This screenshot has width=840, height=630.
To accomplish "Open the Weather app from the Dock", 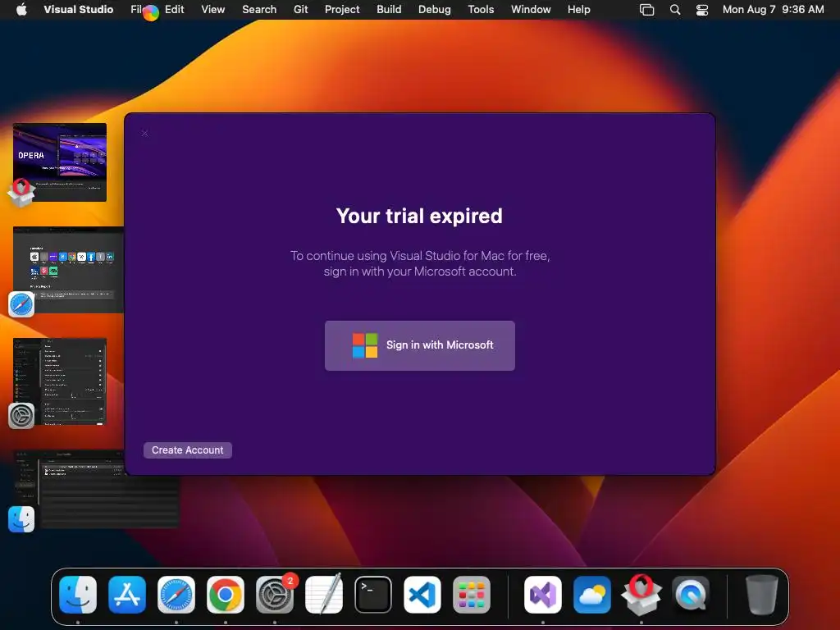I will pyautogui.click(x=592, y=595).
